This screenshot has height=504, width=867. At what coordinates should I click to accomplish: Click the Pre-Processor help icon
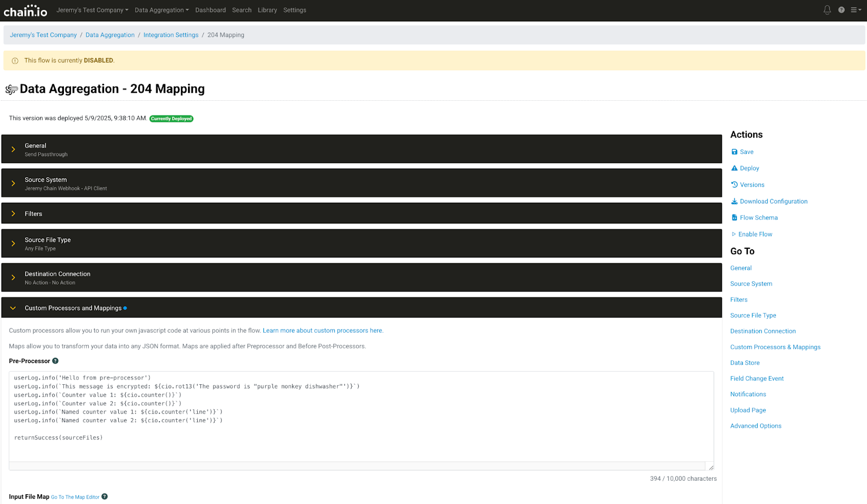coord(55,361)
